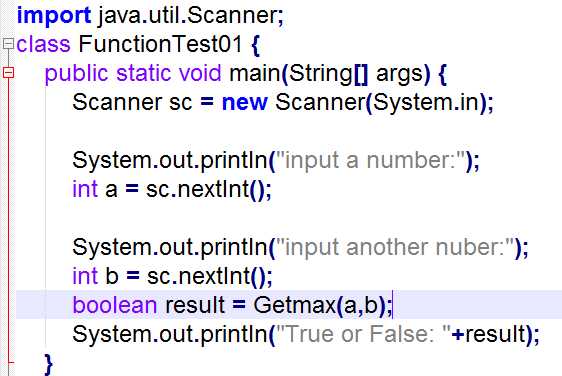Click the String[] args parameter
The height and width of the screenshot is (376, 562).
coord(356,74)
